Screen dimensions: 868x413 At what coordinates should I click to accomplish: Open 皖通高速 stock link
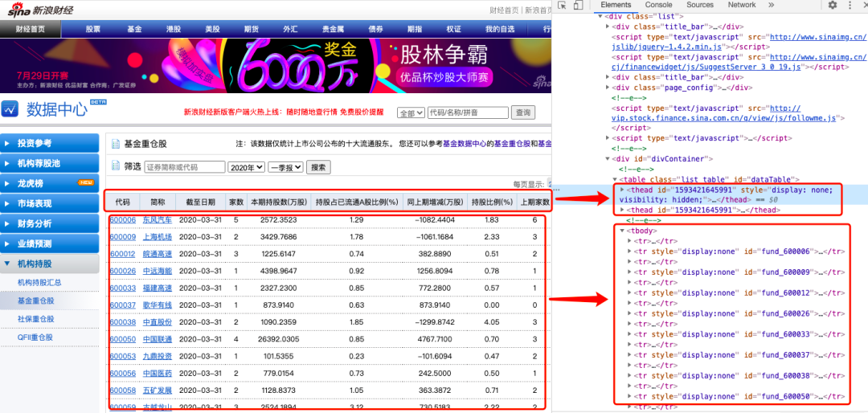click(158, 254)
